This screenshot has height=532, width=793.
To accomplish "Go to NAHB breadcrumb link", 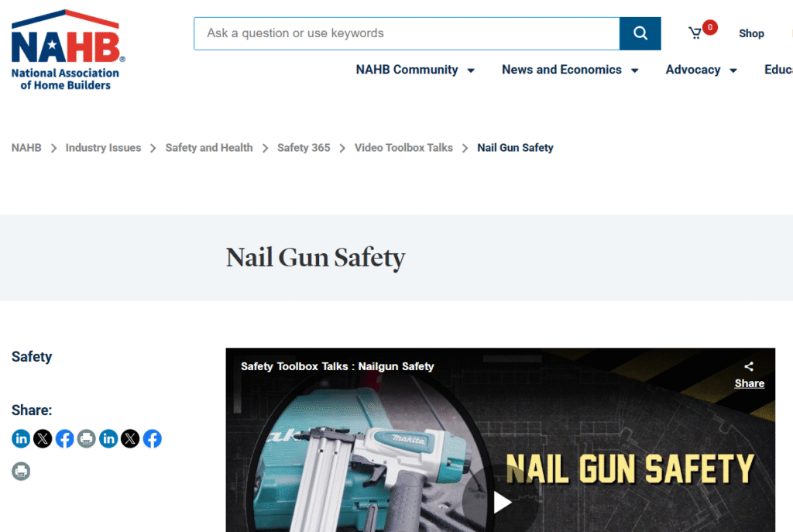I will pos(26,148).
